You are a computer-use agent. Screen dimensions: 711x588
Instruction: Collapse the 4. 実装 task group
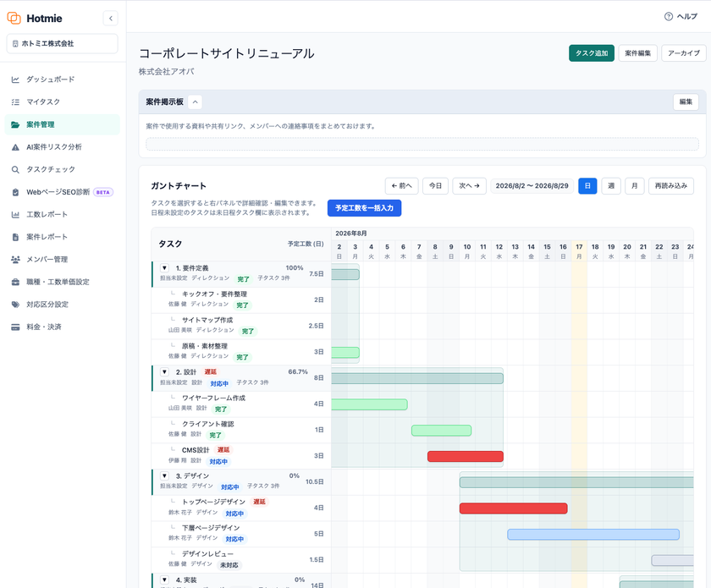[164, 580]
